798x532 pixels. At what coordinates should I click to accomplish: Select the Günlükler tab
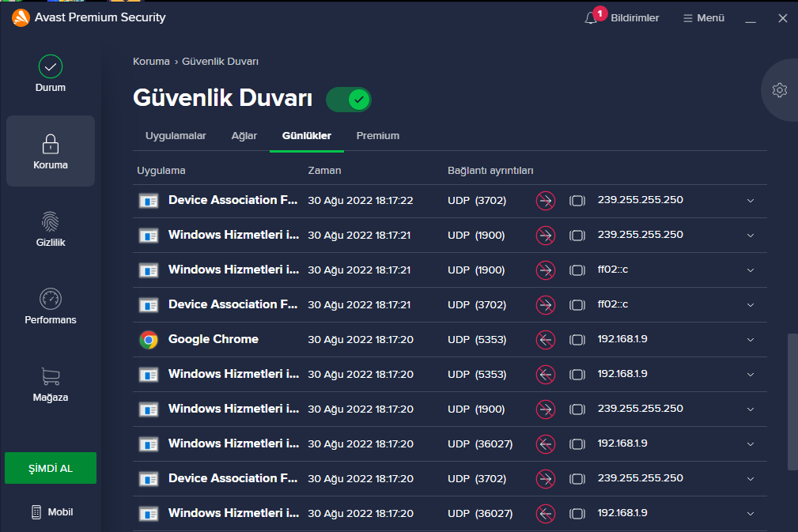[307, 136]
